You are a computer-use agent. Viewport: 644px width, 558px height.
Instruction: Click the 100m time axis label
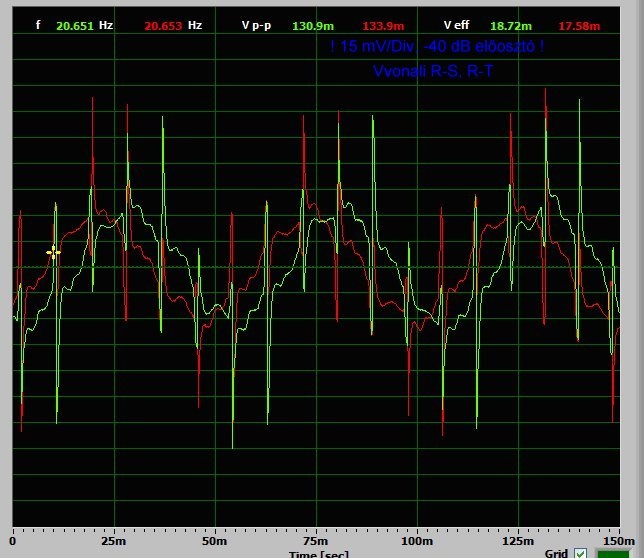click(417, 541)
